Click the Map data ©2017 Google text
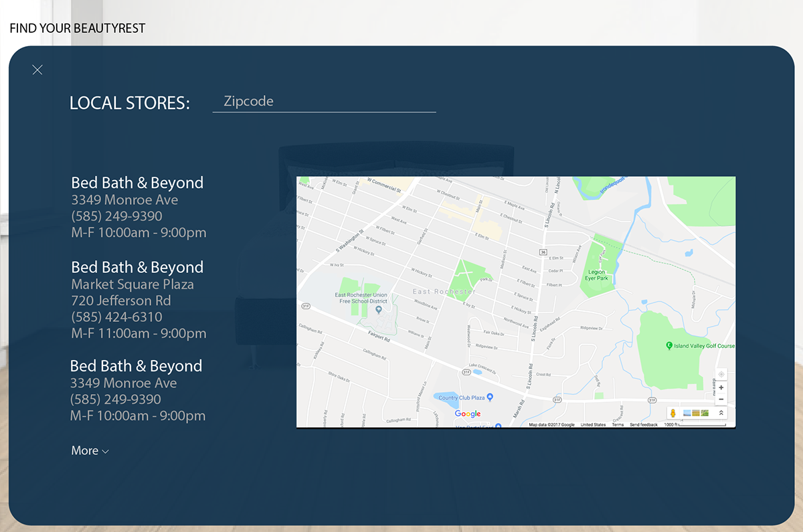The width and height of the screenshot is (803, 532). point(551,424)
